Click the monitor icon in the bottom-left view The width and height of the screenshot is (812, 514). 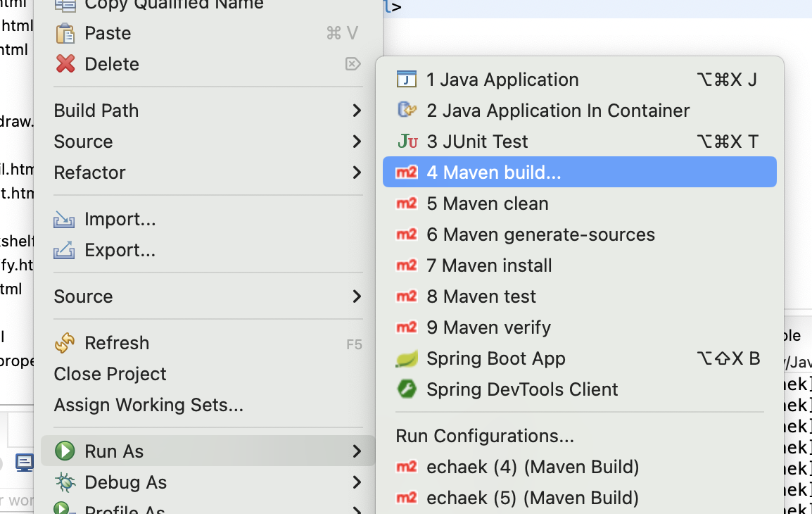(25, 462)
